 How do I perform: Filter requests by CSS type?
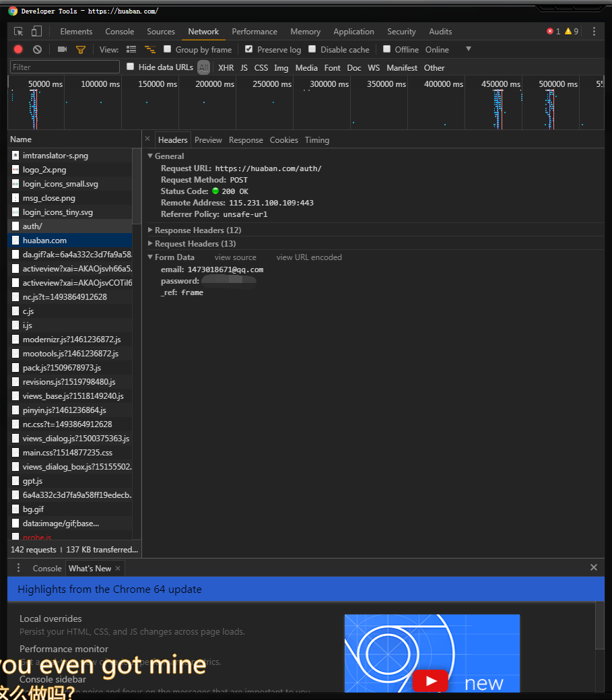pos(261,67)
